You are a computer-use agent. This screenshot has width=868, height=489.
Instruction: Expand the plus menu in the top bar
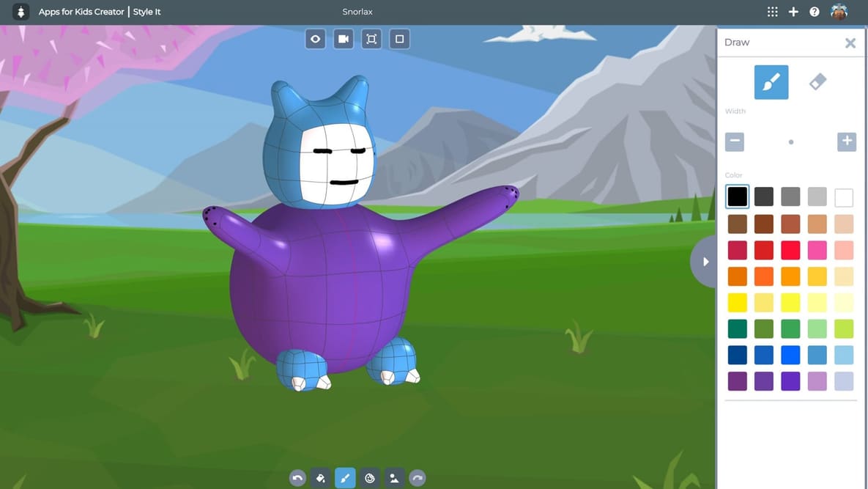pyautogui.click(x=793, y=11)
